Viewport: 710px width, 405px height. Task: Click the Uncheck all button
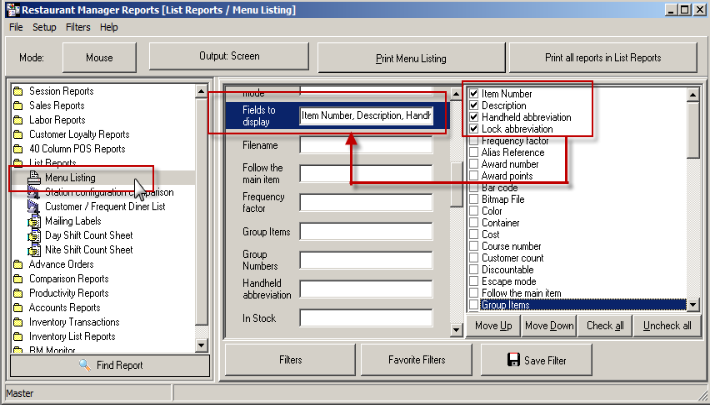[x=667, y=326]
